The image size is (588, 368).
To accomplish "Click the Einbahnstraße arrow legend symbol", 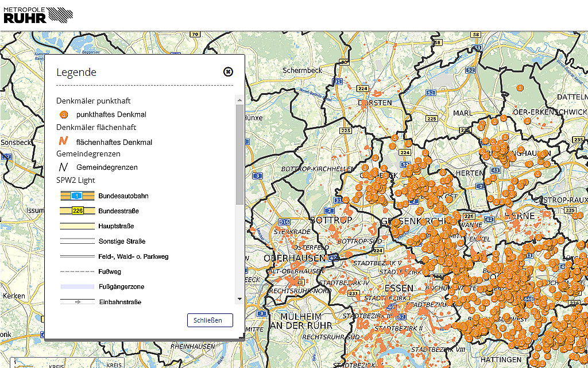I will pyautogui.click(x=78, y=301).
